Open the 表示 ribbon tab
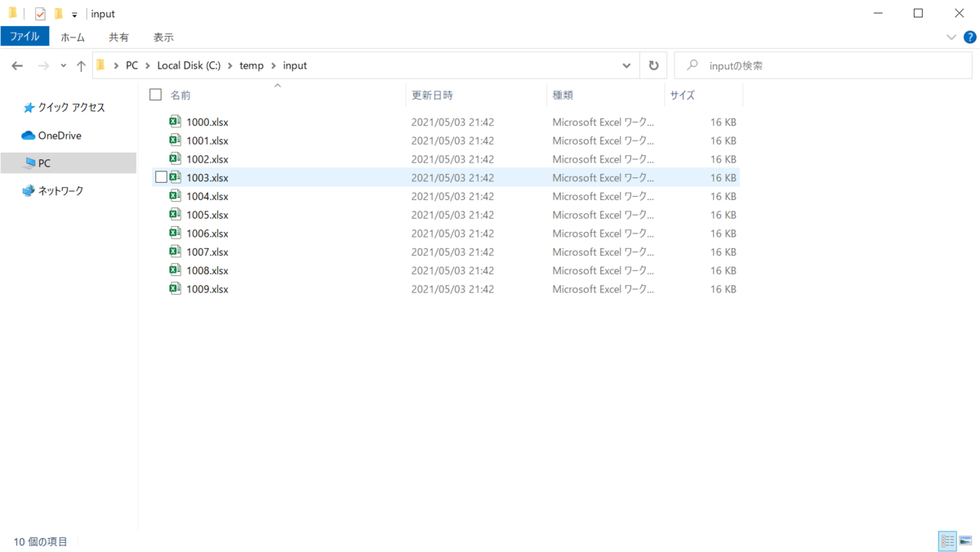 (163, 38)
